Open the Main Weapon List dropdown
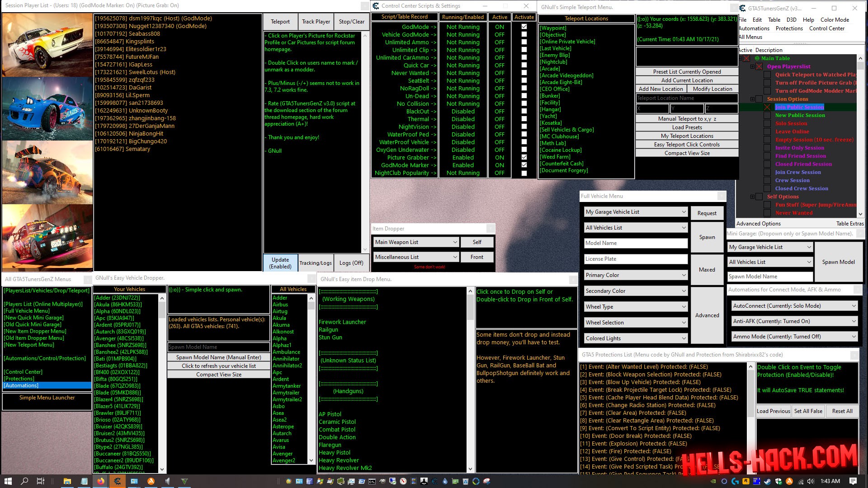 pos(416,242)
